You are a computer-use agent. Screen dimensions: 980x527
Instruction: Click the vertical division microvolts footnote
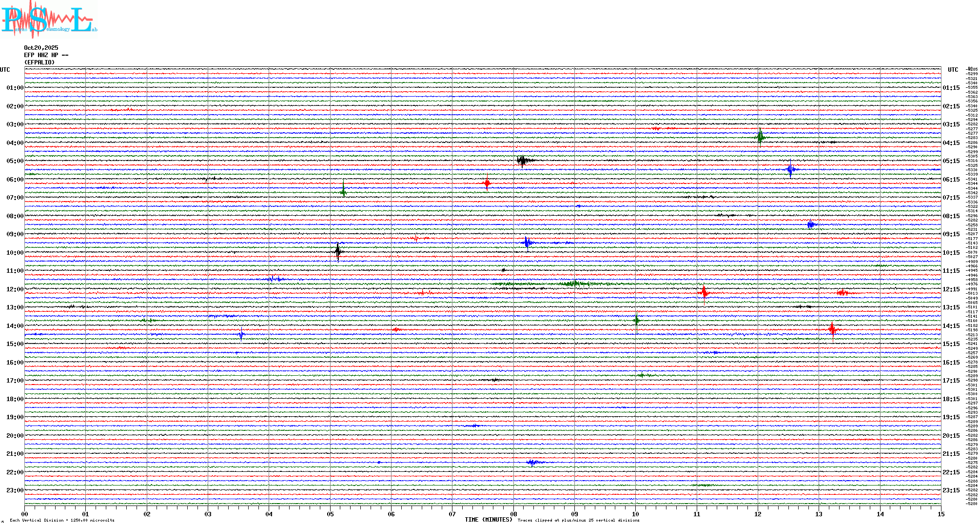pos(62,520)
